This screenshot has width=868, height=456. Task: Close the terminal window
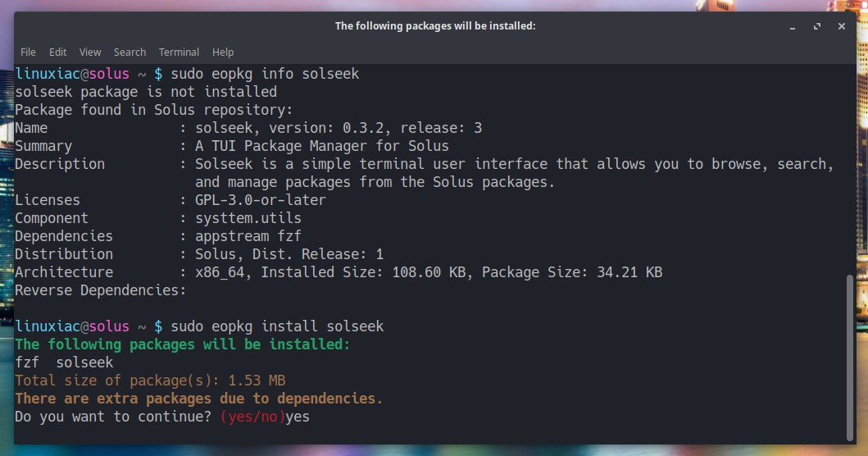click(x=842, y=26)
